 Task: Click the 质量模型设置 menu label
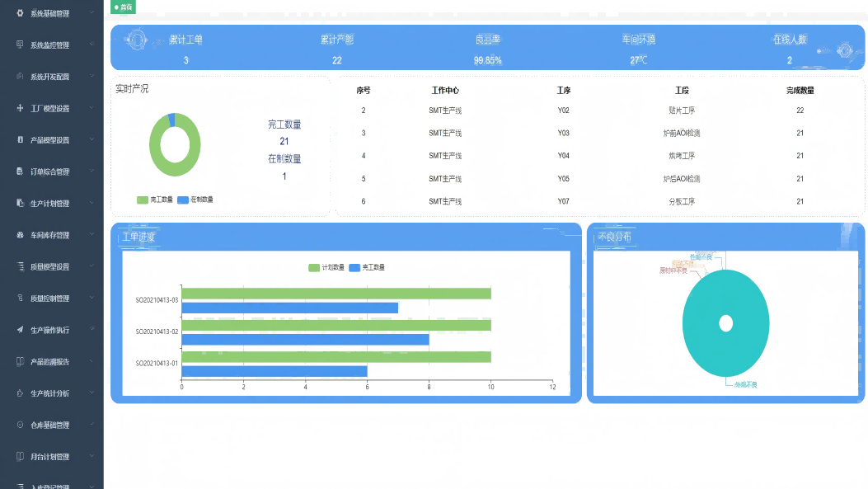pos(49,267)
